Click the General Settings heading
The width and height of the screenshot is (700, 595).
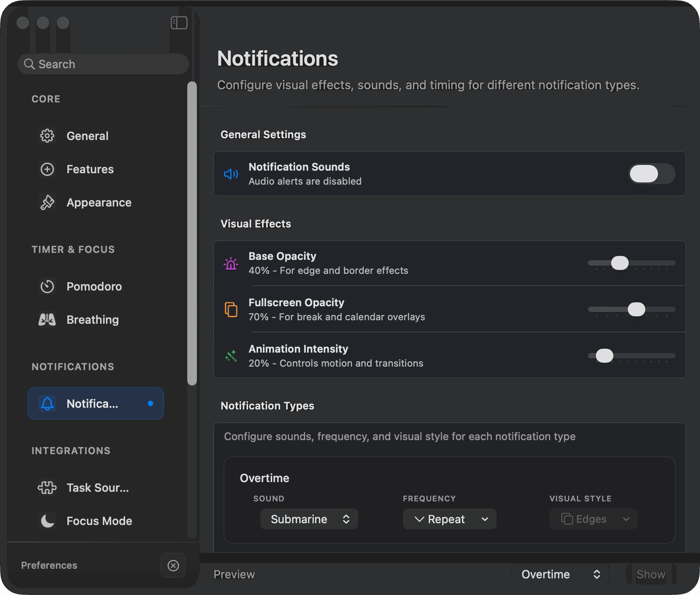[263, 134]
